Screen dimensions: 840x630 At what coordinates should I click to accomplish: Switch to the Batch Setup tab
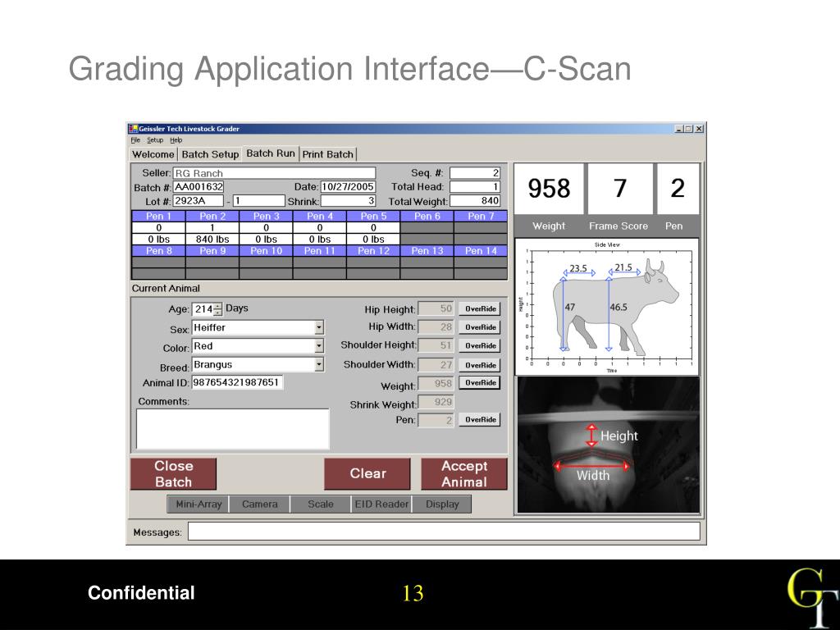210,154
